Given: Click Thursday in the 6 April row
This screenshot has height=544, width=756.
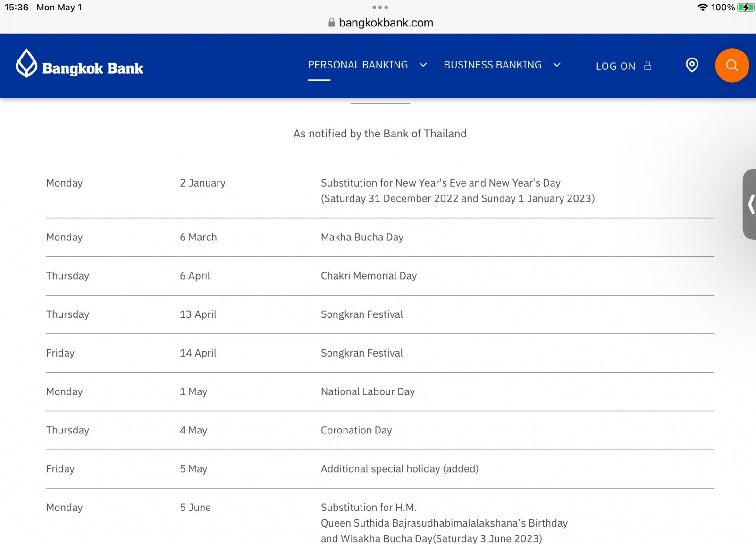Looking at the screenshot, I should click(x=67, y=276).
